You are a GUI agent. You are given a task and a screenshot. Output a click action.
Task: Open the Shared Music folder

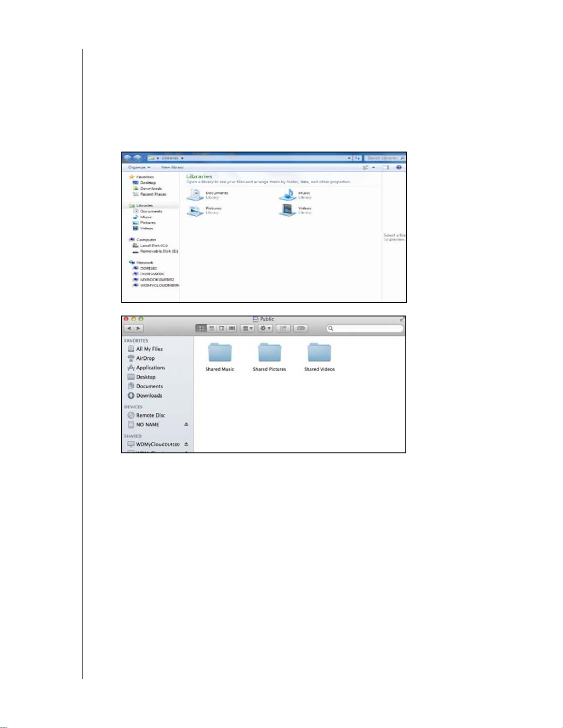tap(220, 357)
